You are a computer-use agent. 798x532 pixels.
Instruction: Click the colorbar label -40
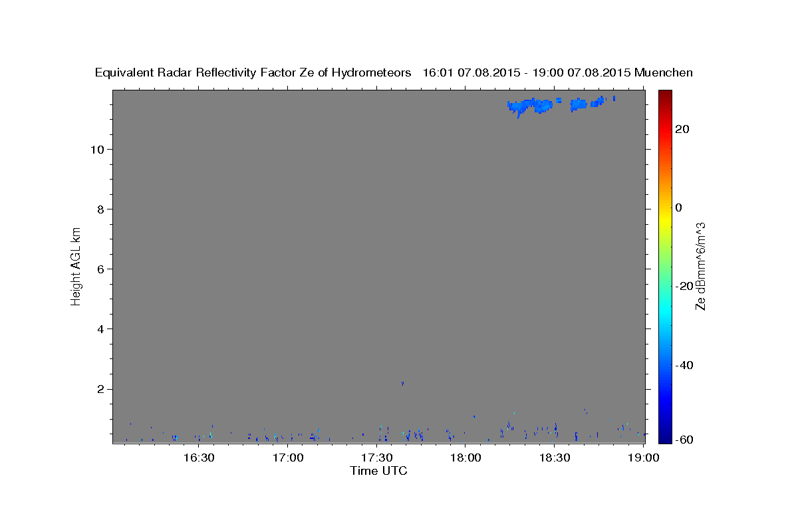point(685,365)
